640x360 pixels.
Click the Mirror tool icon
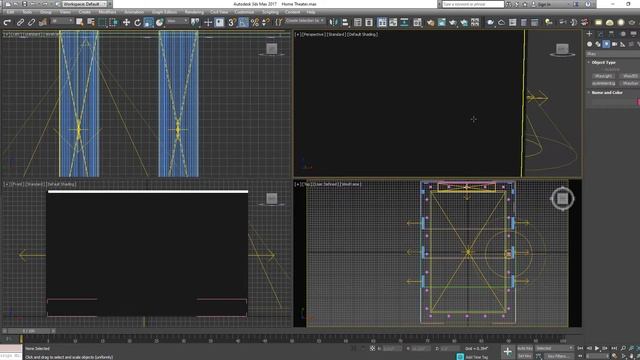333,22
